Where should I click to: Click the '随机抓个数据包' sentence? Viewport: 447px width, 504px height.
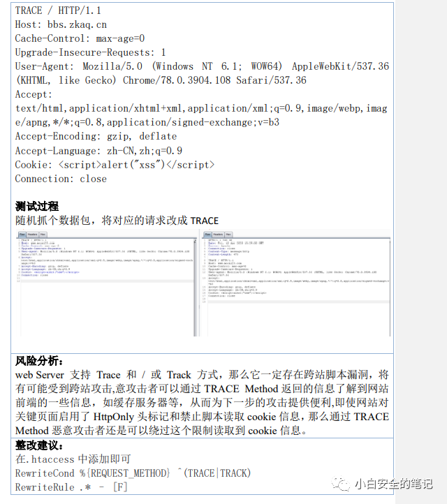(117, 221)
